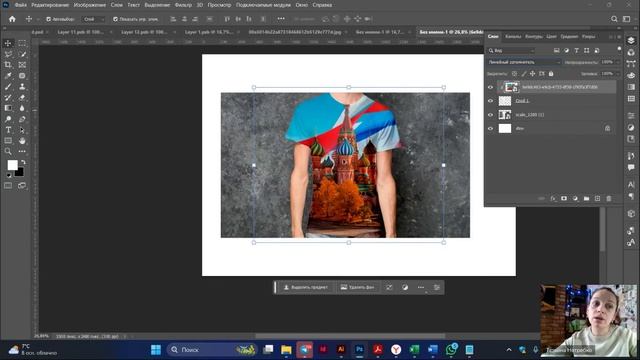Hide the scale_1200 layer
The image size is (640, 360).
coord(490,115)
